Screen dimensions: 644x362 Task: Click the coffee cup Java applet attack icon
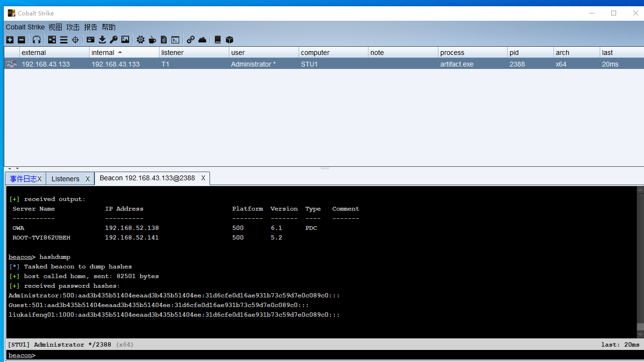pyautogui.click(x=152, y=40)
